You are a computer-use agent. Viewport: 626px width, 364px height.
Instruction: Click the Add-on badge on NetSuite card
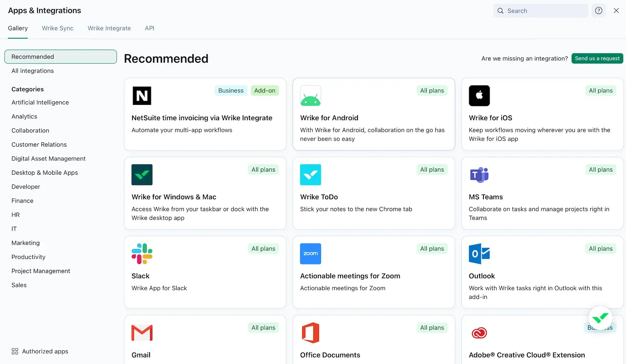click(x=265, y=91)
